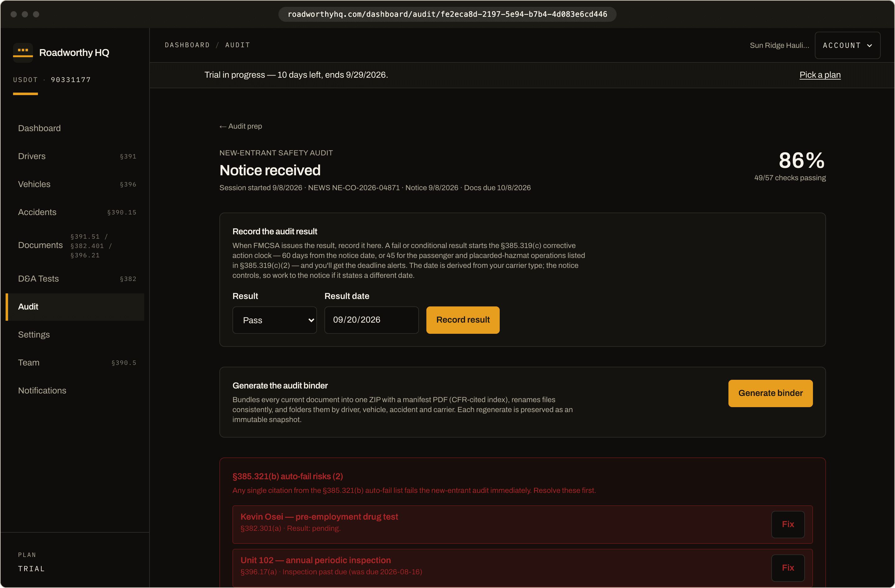Viewport: 895px width, 588px height.
Task: Click the Roadworthy HQ logo icon
Action: click(x=23, y=53)
